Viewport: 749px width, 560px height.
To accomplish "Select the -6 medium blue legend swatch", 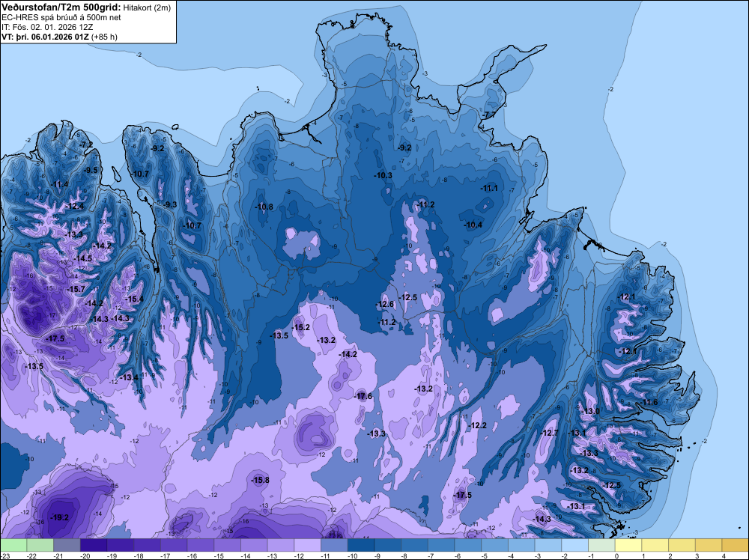I will coord(468,545).
